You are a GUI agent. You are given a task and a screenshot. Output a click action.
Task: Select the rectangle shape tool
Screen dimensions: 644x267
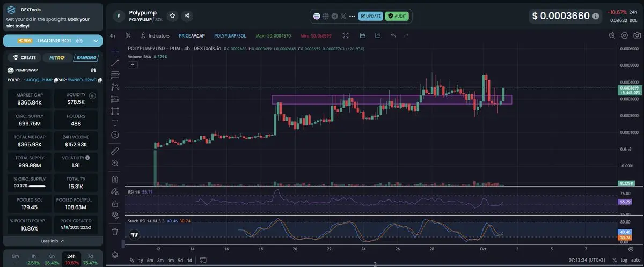(115, 111)
